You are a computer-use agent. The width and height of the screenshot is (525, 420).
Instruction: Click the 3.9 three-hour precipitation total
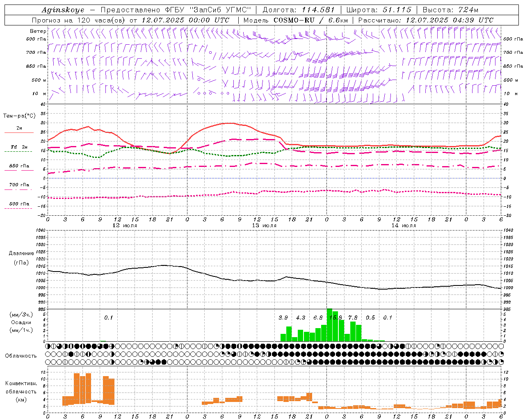click(283, 317)
